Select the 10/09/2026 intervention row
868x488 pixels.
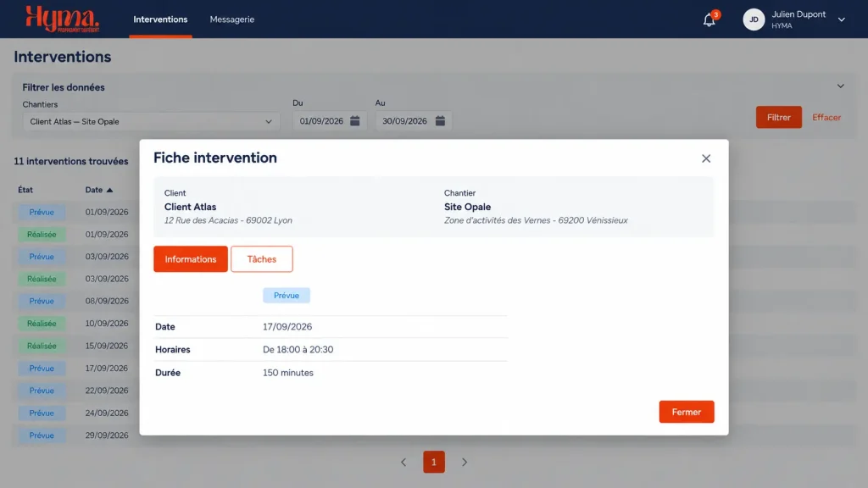pos(75,323)
